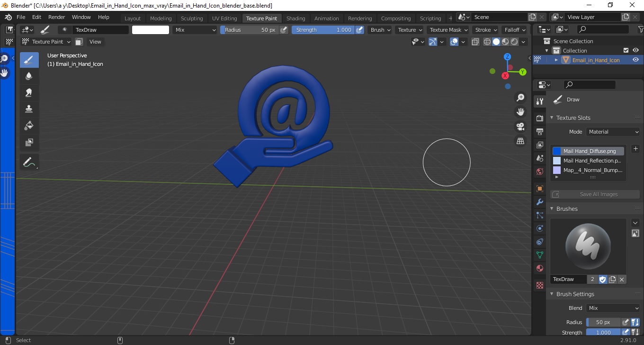The height and width of the screenshot is (345, 644).
Task: Open the Modifiers wrench tab
Action: pyautogui.click(x=539, y=202)
